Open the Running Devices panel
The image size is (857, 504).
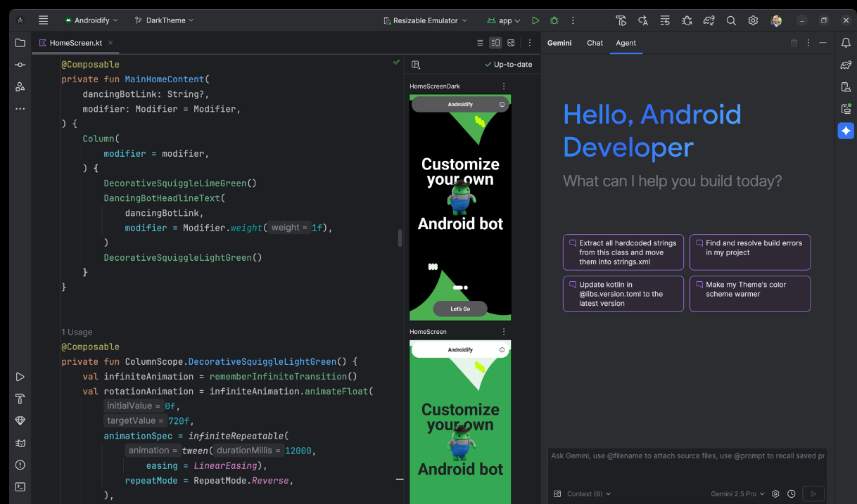pos(846,109)
